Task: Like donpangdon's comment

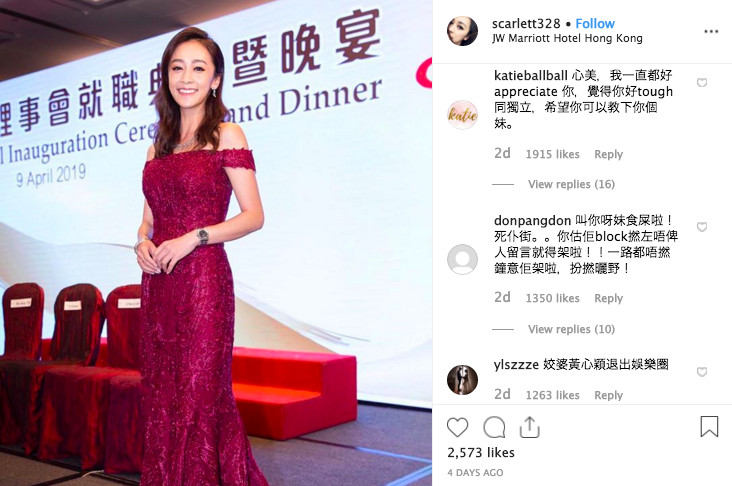Action: tap(702, 227)
